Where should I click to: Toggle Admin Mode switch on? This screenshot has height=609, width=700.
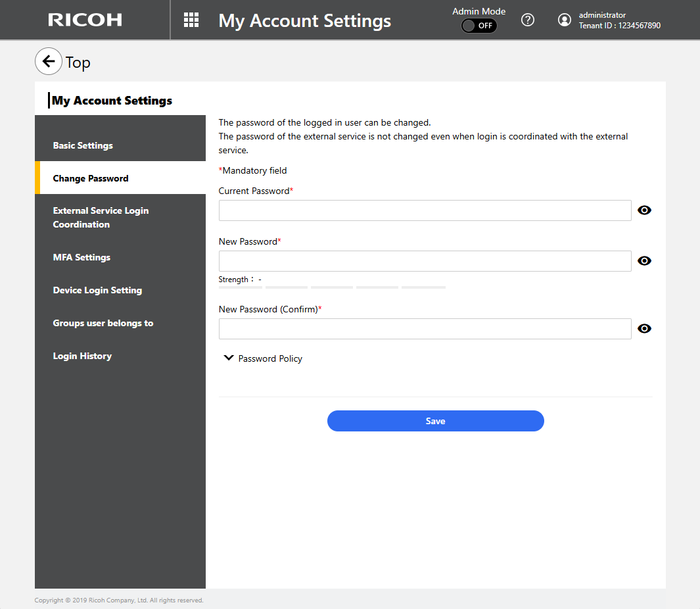pos(478,26)
